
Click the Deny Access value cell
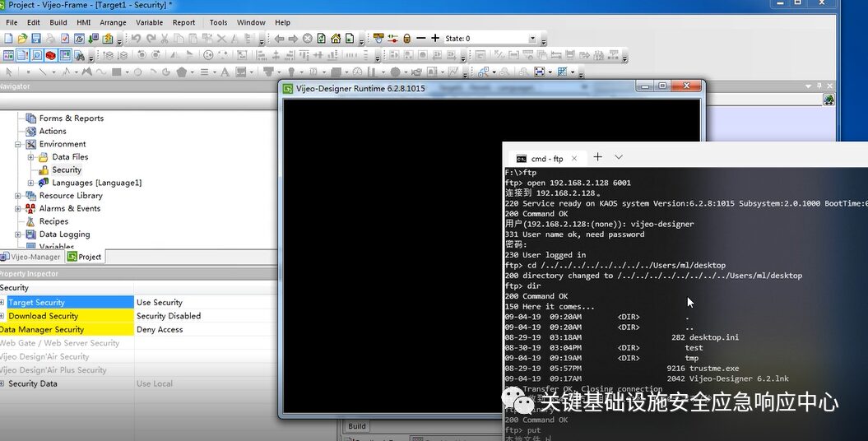coord(206,329)
